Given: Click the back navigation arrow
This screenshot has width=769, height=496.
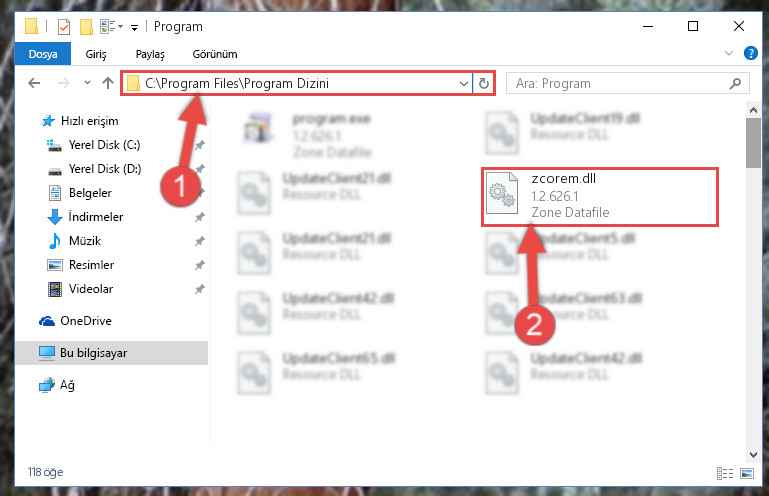Looking at the screenshot, I should pyautogui.click(x=34, y=83).
